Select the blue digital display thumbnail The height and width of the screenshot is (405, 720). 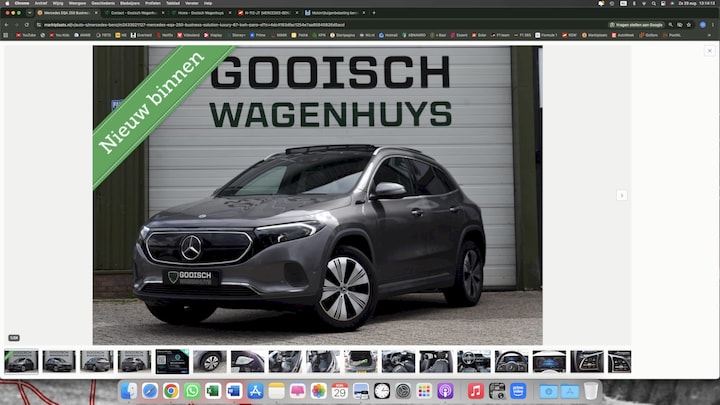tap(549, 361)
